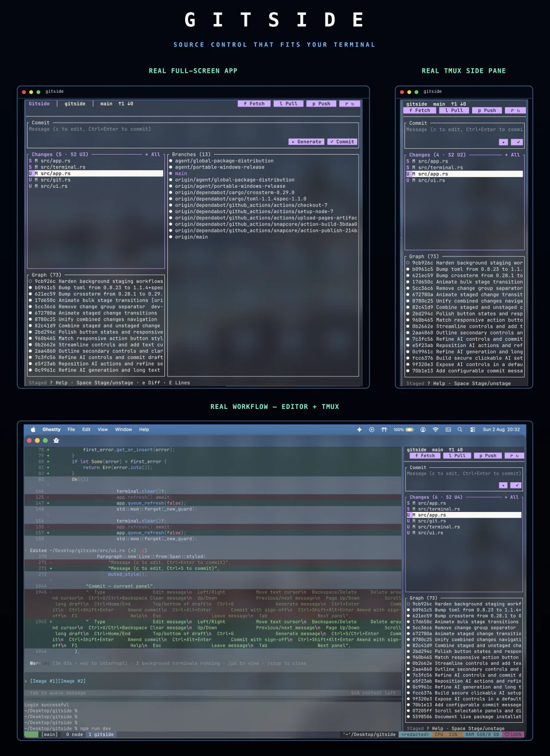Screen dimensions: 550x756
Task: Click the keyboard input icon in menu bar
Action: coord(448,430)
